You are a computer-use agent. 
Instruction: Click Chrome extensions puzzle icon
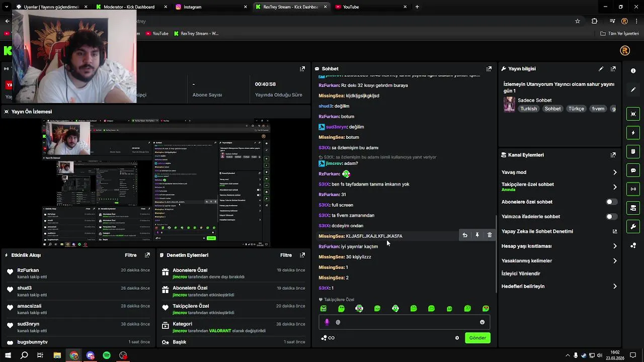(x=595, y=21)
